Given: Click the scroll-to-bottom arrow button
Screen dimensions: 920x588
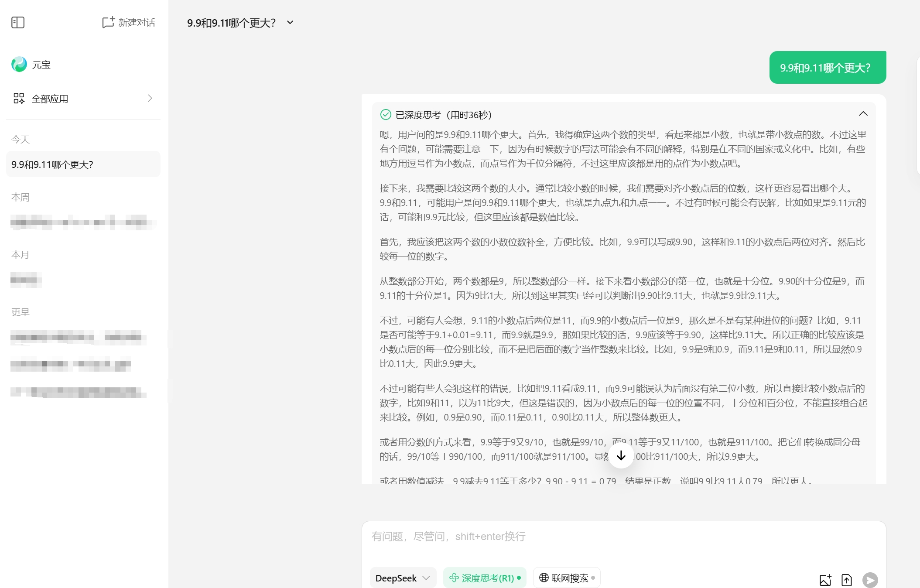Looking at the screenshot, I should coord(621,456).
